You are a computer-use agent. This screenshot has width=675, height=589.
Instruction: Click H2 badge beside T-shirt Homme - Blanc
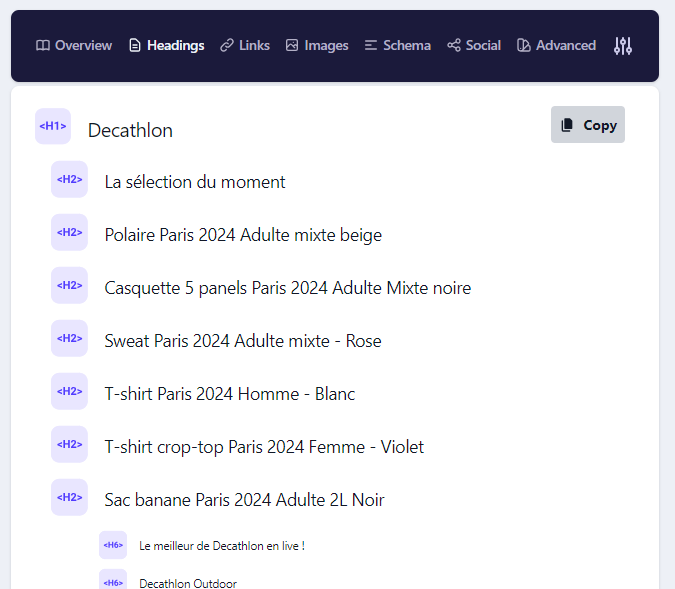(x=69, y=391)
